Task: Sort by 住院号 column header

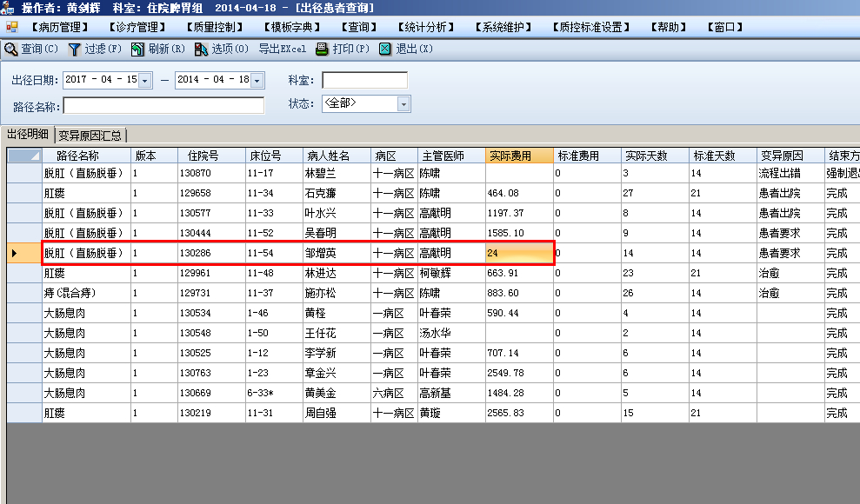Action: 211,156
